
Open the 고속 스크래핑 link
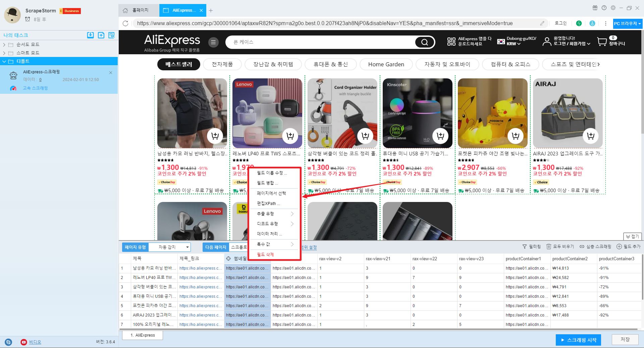point(35,88)
